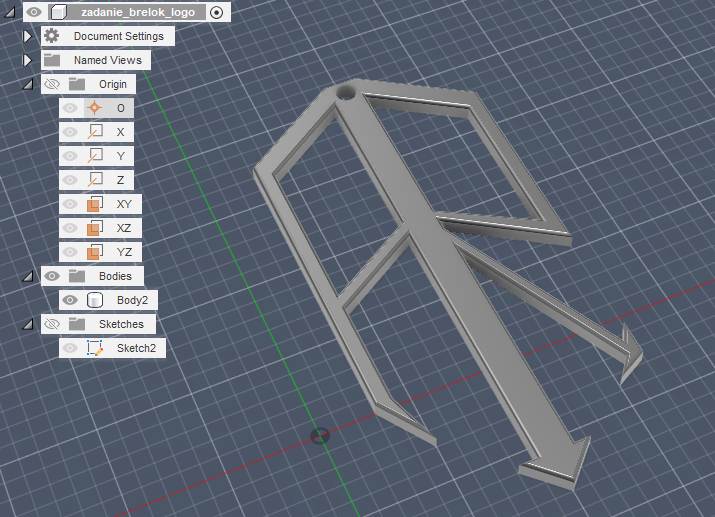Viewport: 715px width, 517px height.
Task: Click the Sketches folder icon
Action: click(77, 324)
